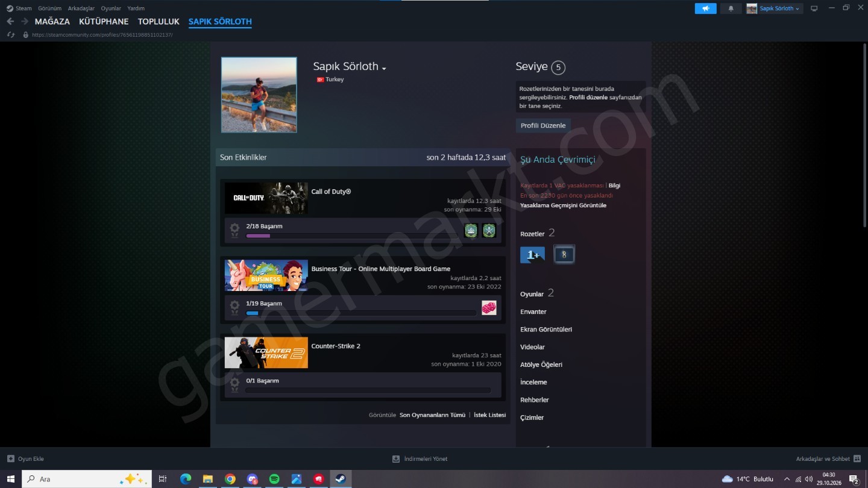Open the account dropdown at top right

775,8
